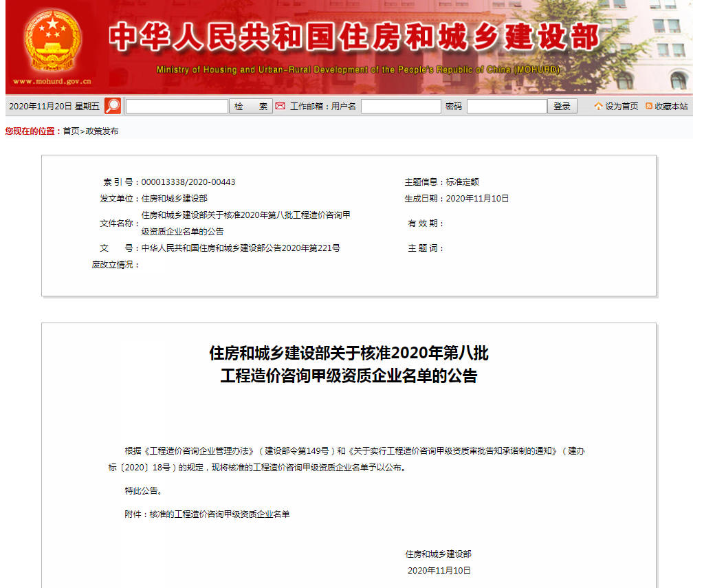Click the 发文单位 value 住房和城乡建设部
This screenshot has height=588, width=704.
click(x=174, y=199)
